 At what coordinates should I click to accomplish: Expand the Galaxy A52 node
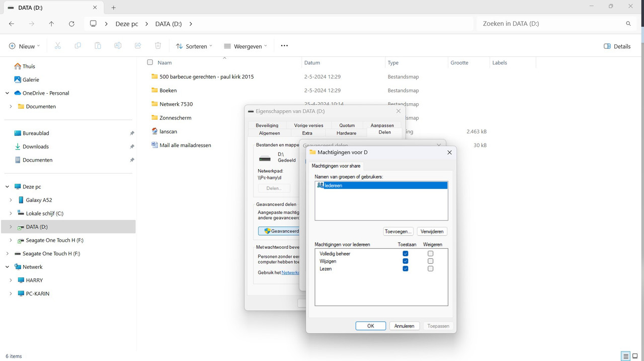pyautogui.click(x=11, y=200)
